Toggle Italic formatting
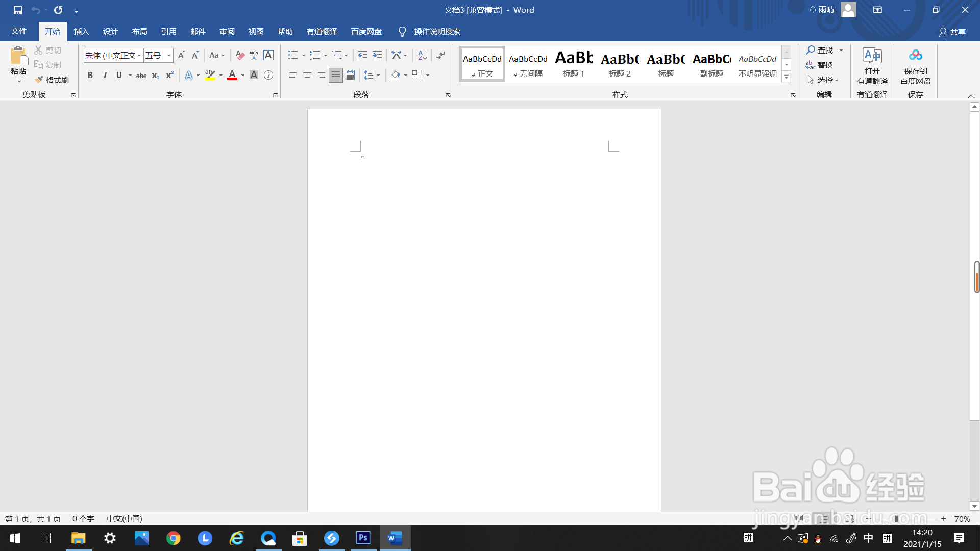The width and height of the screenshot is (980, 551). click(105, 76)
